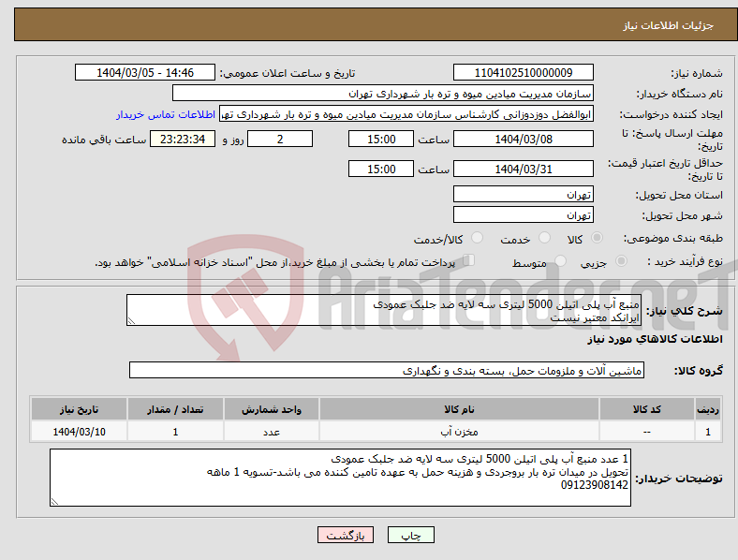Click the remaining days field showing 2

[280, 139]
